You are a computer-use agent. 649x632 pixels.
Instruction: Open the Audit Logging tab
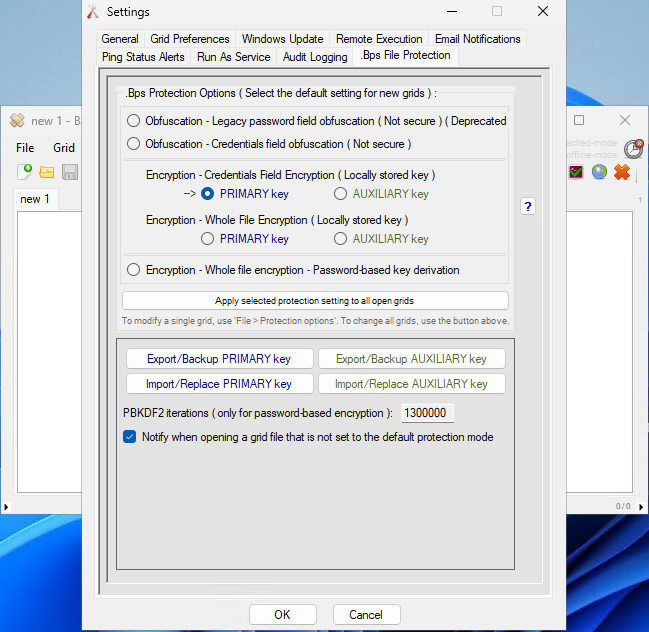[x=315, y=57]
